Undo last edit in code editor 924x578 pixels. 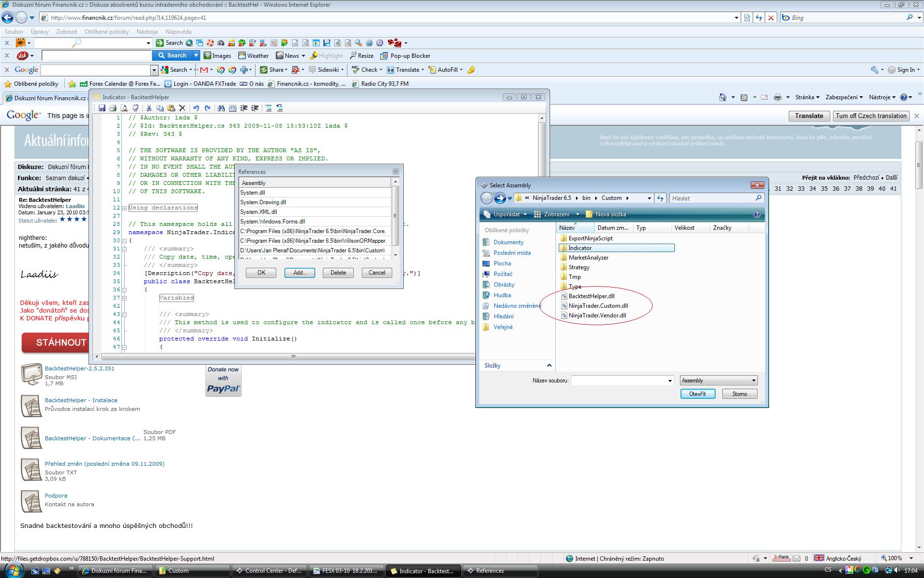(x=196, y=108)
